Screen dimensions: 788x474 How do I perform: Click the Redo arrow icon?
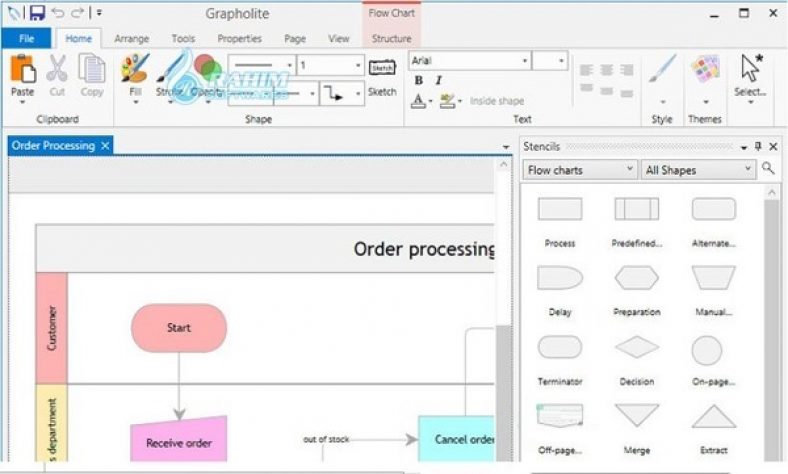pos(77,13)
